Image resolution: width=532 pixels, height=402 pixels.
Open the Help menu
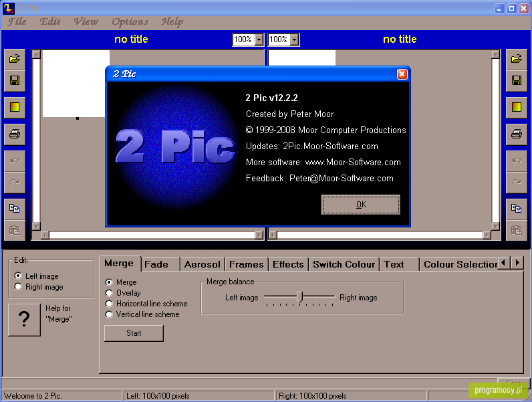(172, 21)
